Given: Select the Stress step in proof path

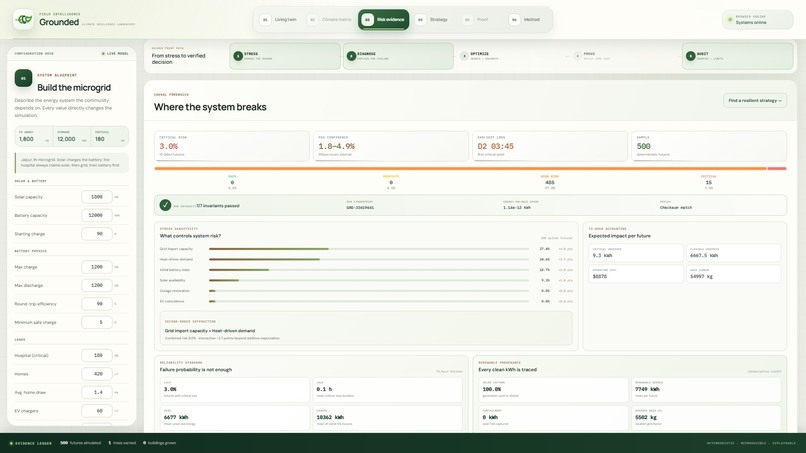Looking at the screenshot, I should point(285,56).
